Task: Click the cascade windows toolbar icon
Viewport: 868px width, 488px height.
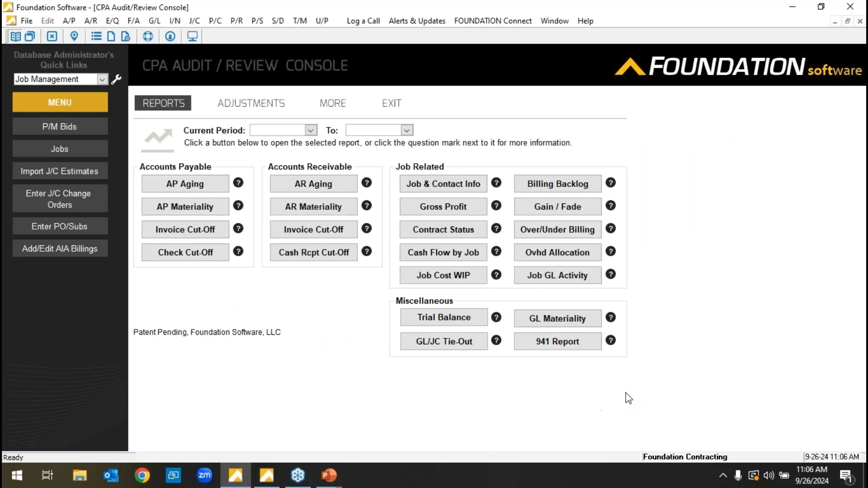Action: (x=30, y=36)
